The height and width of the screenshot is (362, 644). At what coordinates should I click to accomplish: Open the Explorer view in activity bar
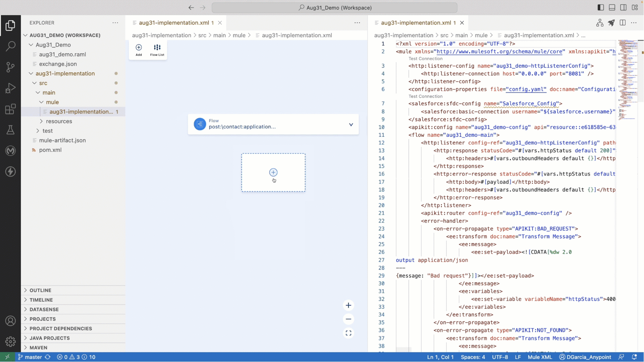pos(10,25)
